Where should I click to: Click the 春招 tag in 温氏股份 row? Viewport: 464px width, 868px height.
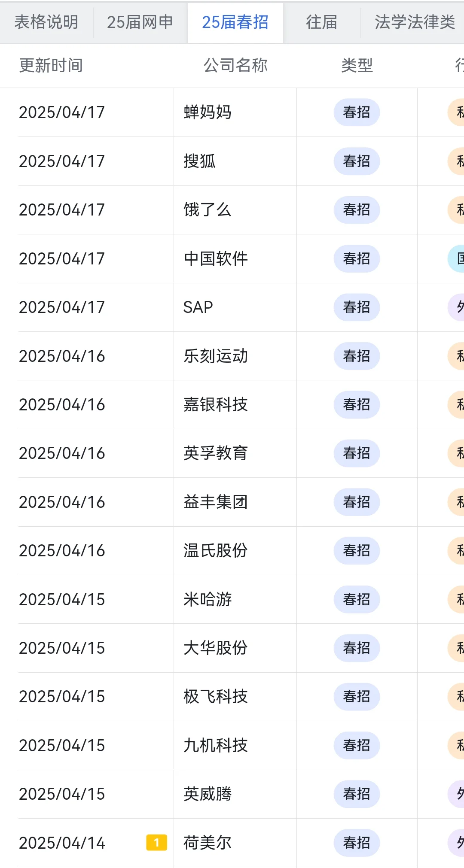coord(357,551)
